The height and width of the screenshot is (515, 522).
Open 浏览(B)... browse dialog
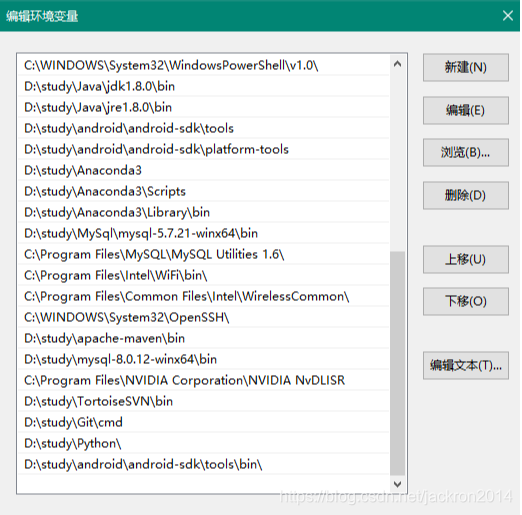tap(465, 152)
